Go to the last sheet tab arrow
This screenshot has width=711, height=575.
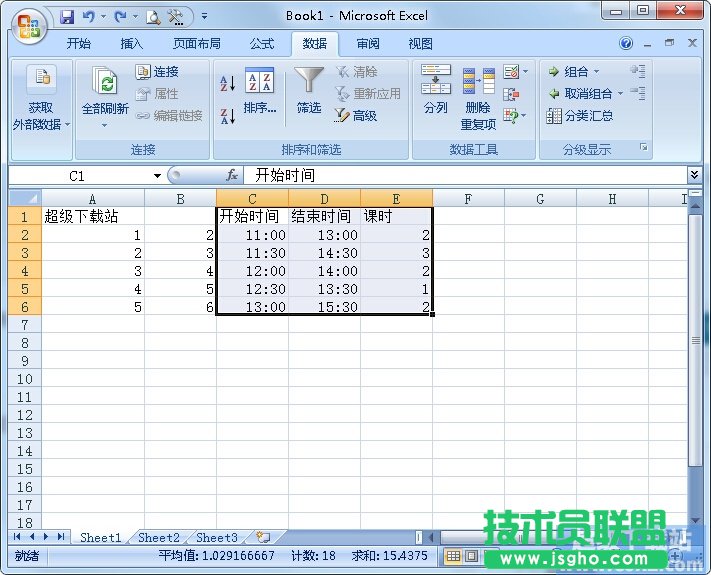(x=61, y=537)
